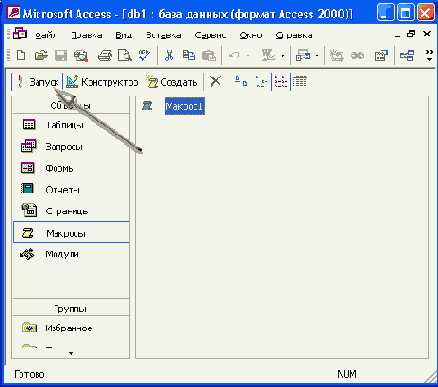The height and width of the screenshot is (387, 438).
Task: Click the Access key icon in title bar
Action: pyautogui.click(x=14, y=13)
